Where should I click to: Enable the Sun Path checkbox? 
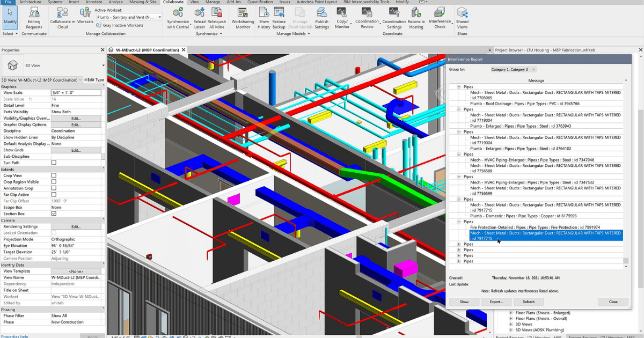54,163
